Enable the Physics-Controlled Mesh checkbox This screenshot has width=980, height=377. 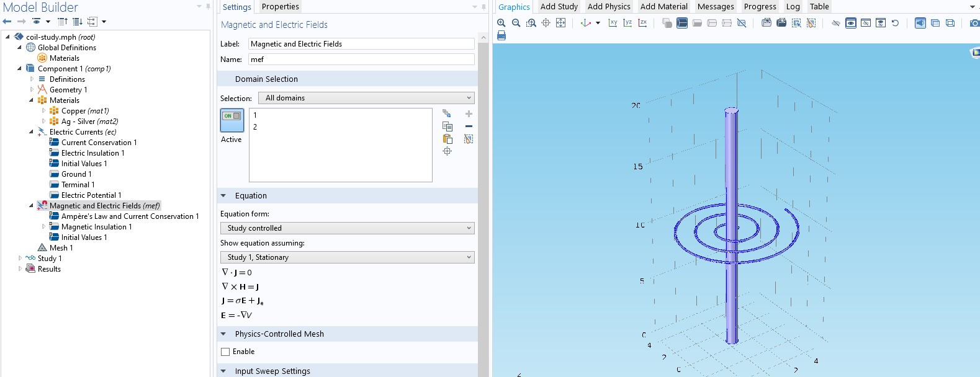pyautogui.click(x=225, y=352)
